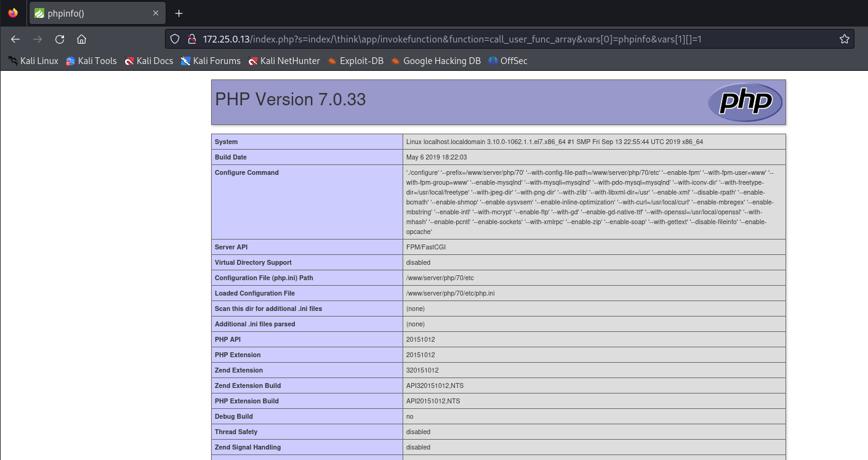Open the Kali Tools bookmark
The image size is (868, 460).
91,60
